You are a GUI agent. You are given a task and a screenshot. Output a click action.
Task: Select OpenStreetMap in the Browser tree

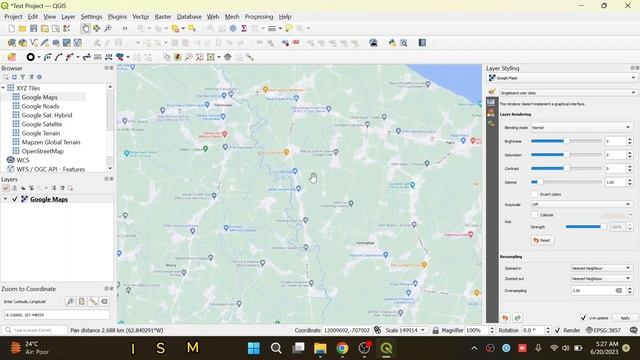[42, 151]
